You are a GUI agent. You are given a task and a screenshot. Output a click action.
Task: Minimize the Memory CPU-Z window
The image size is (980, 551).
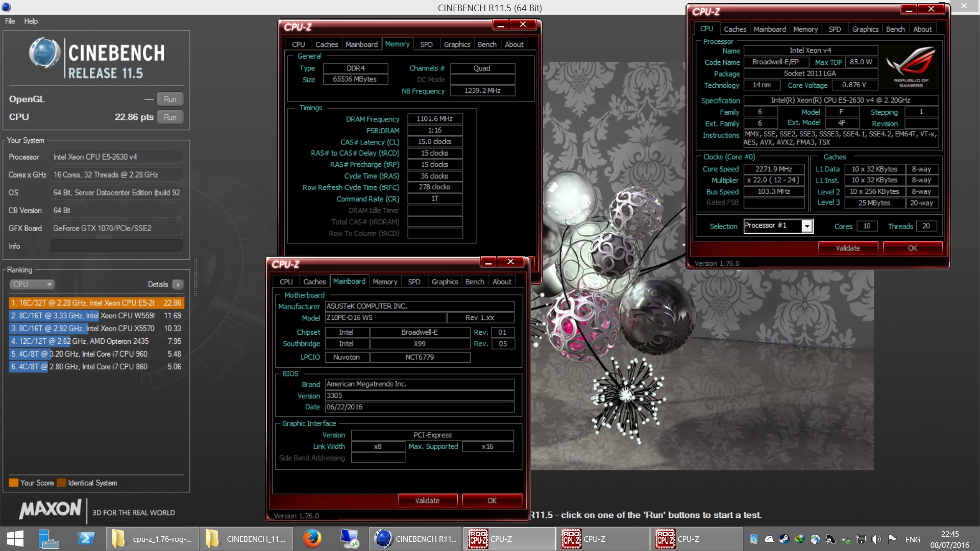pyautogui.click(x=501, y=24)
